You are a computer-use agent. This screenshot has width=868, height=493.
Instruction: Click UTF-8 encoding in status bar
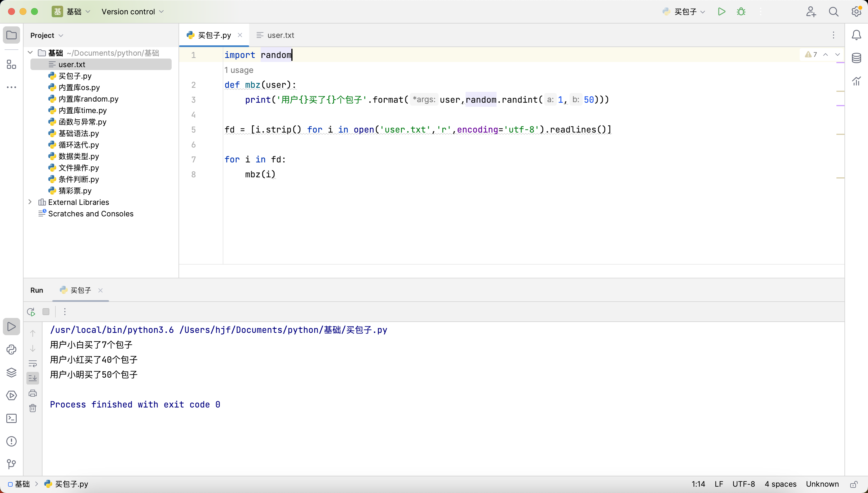744,484
